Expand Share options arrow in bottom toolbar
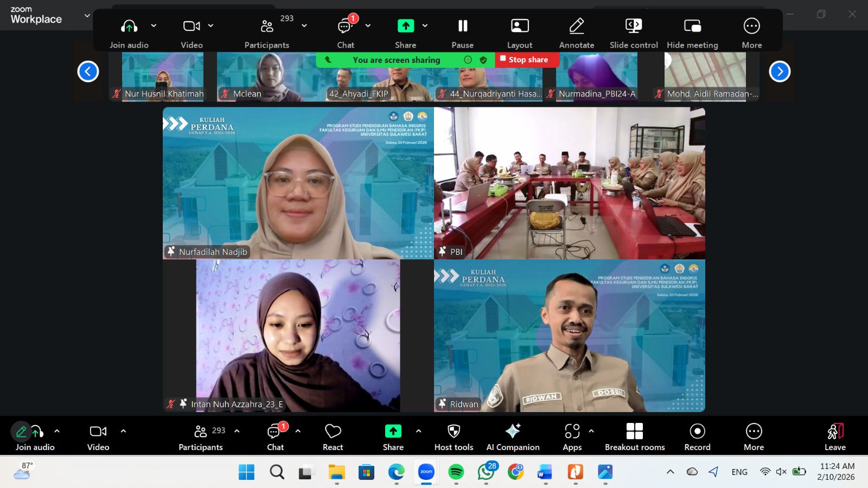The image size is (868, 488). pos(418,431)
